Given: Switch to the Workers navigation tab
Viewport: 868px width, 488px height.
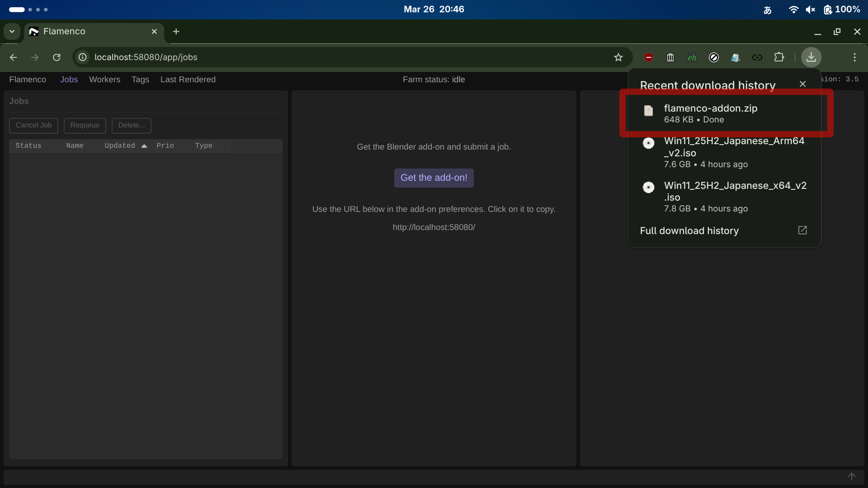Looking at the screenshot, I should pos(104,80).
